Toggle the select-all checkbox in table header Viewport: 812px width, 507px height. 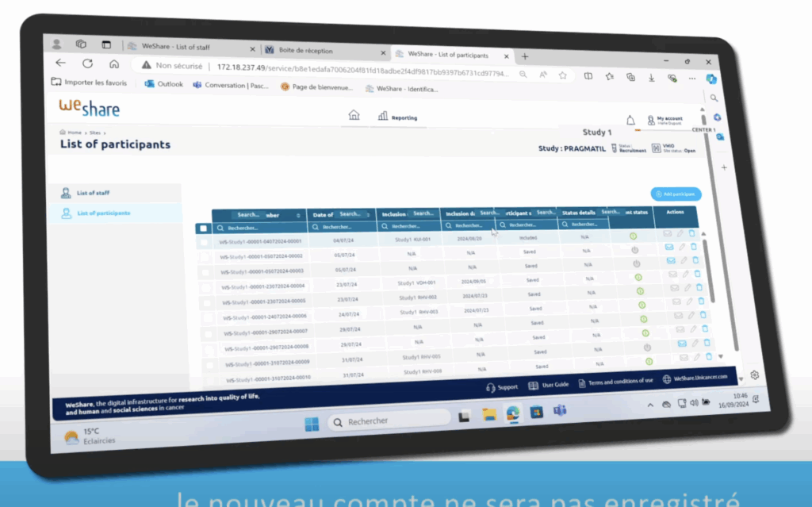click(204, 229)
